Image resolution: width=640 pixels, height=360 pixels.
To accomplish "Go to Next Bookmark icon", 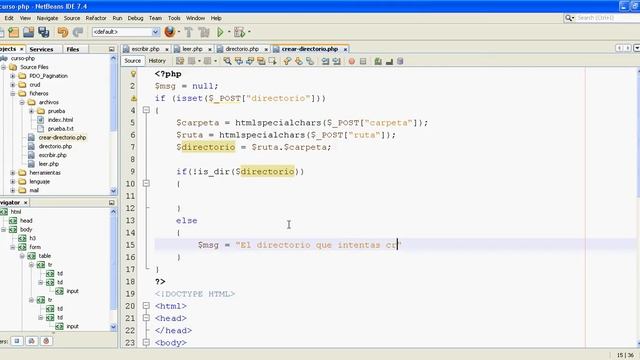I will [x=299, y=61].
